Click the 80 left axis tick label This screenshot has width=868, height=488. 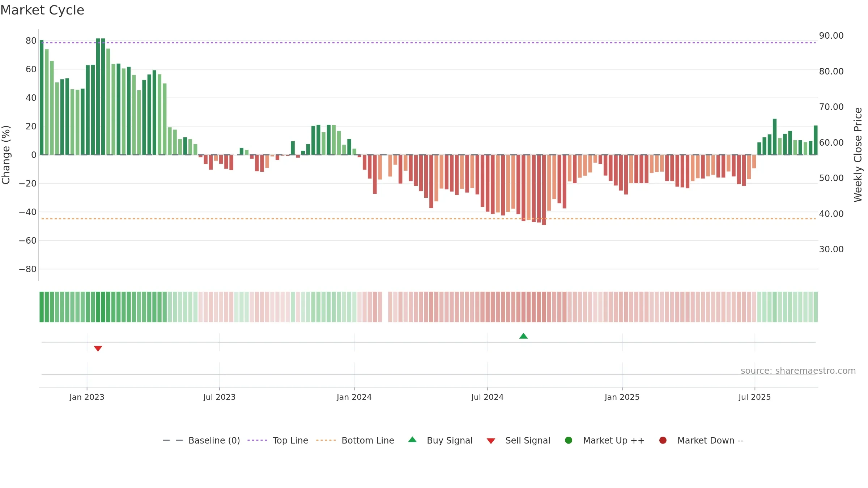pos(31,41)
